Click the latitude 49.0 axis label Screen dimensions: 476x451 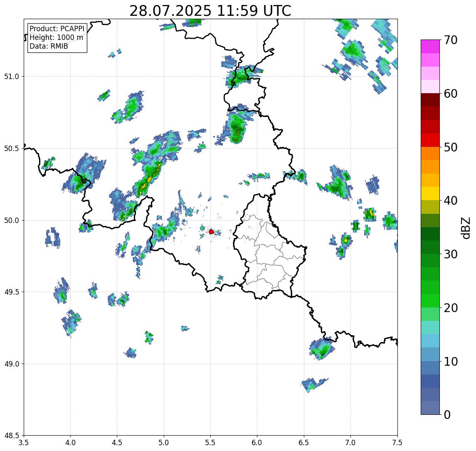(x=12, y=364)
